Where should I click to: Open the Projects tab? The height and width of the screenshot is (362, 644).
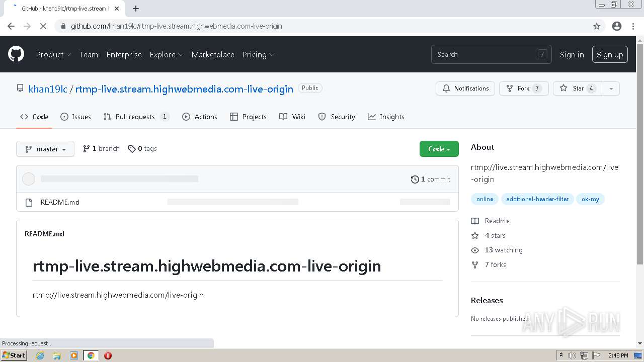click(248, 117)
